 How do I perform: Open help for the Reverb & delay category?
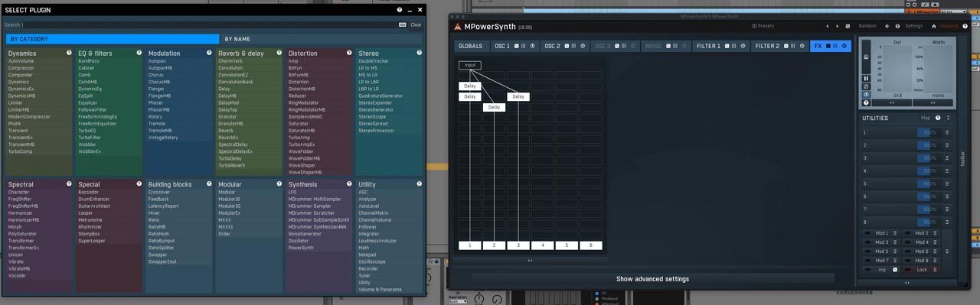coord(279,54)
